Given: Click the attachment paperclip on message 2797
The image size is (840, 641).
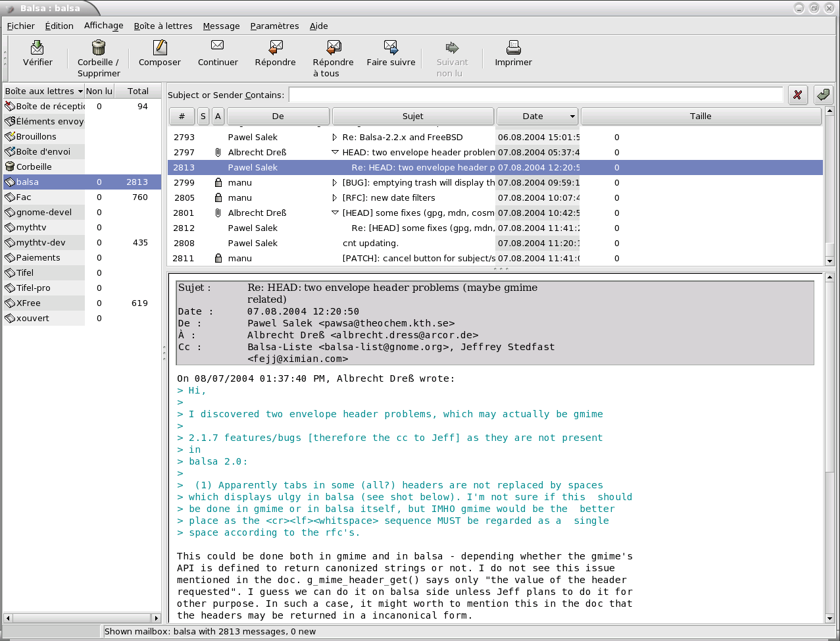Looking at the screenshot, I should pos(218,152).
